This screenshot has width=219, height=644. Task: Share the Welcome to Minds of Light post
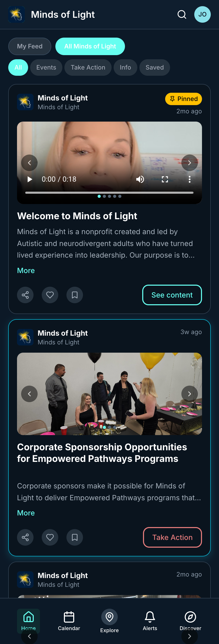click(x=25, y=295)
